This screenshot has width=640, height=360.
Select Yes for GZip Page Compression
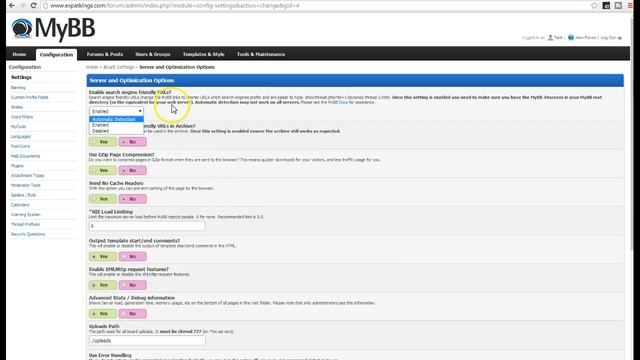pyautogui.click(x=103, y=170)
